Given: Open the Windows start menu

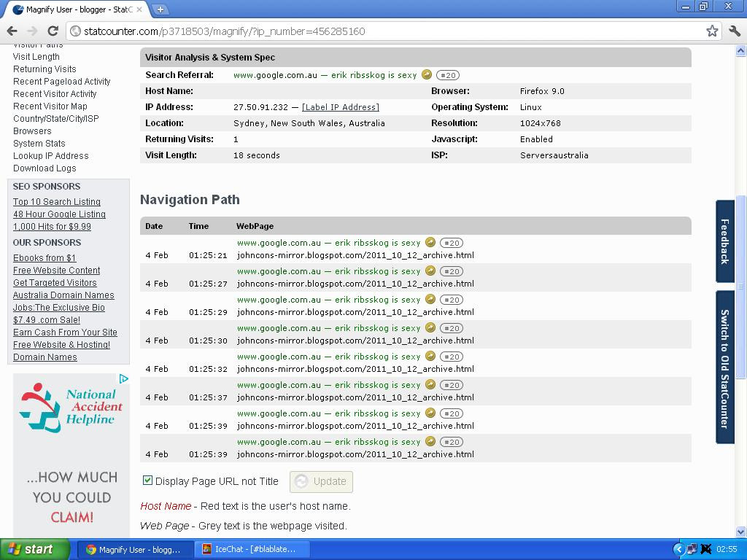Looking at the screenshot, I should 34,550.
